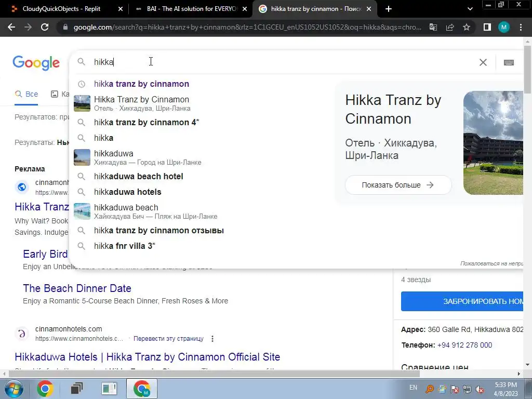Switch to the active Chrome profile window in taskbar
Screen dimensions: 532x399
click(142, 389)
